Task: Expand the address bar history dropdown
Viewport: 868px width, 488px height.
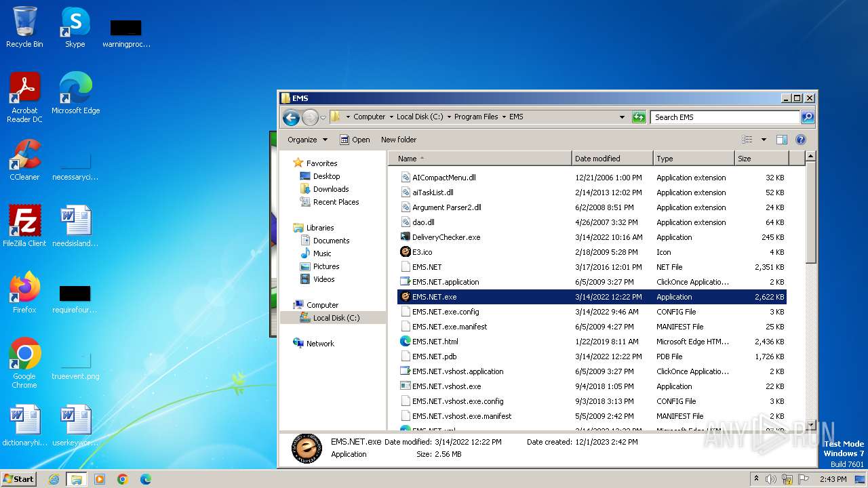Action: pos(622,117)
